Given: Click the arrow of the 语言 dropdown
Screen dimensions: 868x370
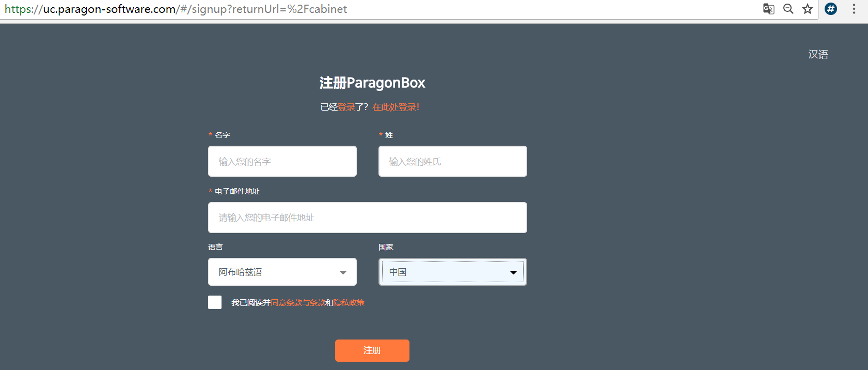Looking at the screenshot, I should point(343,272).
